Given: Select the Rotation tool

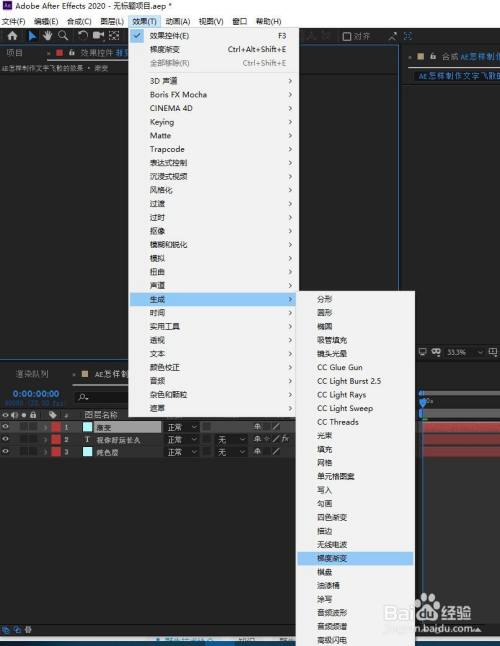Looking at the screenshot, I should pos(83,36).
